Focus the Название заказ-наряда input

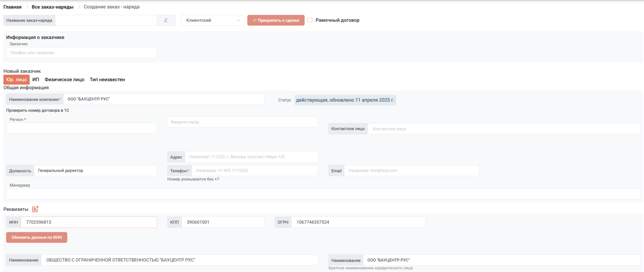pyautogui.click(x=106, y=20)
